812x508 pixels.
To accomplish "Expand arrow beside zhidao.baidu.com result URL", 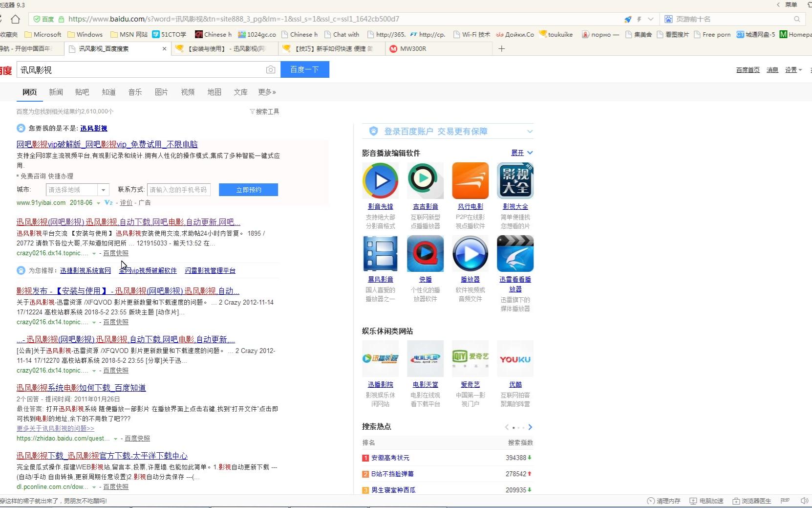I will coord(116,439).
